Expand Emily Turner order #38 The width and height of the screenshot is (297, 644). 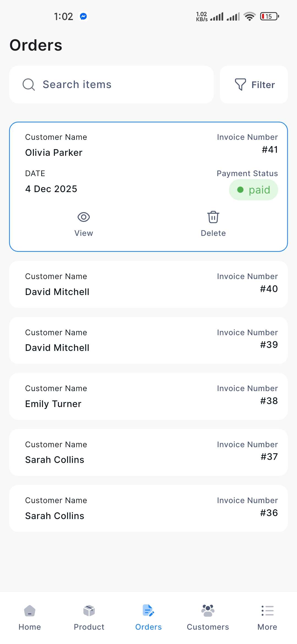point(148,396)
